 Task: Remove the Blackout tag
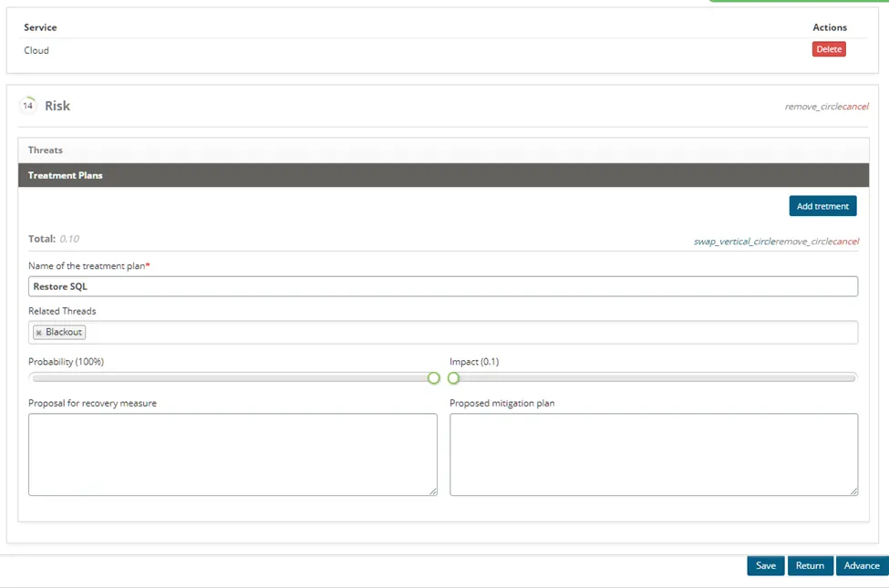(x=38, y=333)
